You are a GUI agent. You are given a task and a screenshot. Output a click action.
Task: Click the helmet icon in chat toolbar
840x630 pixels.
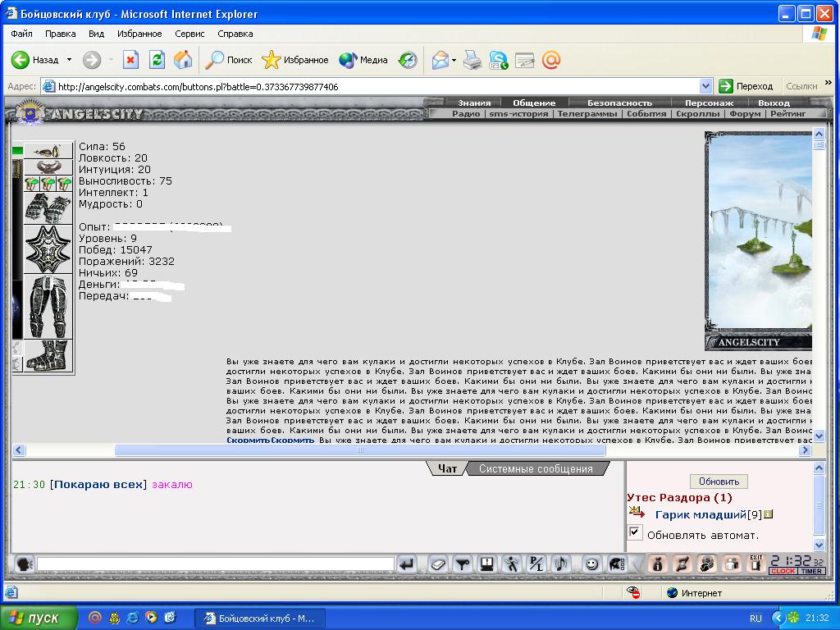coord(617,564)
